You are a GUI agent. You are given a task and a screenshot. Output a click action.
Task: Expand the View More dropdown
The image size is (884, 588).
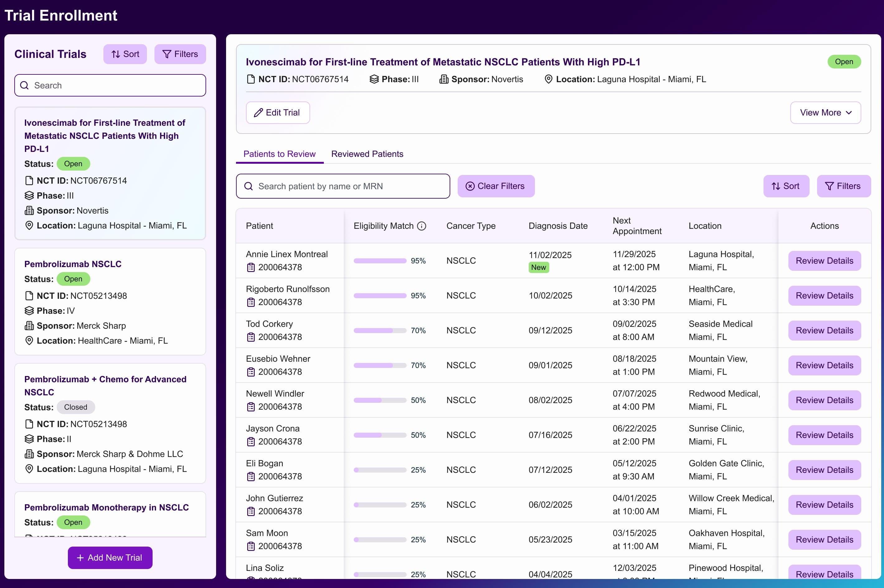click(825, 112)
